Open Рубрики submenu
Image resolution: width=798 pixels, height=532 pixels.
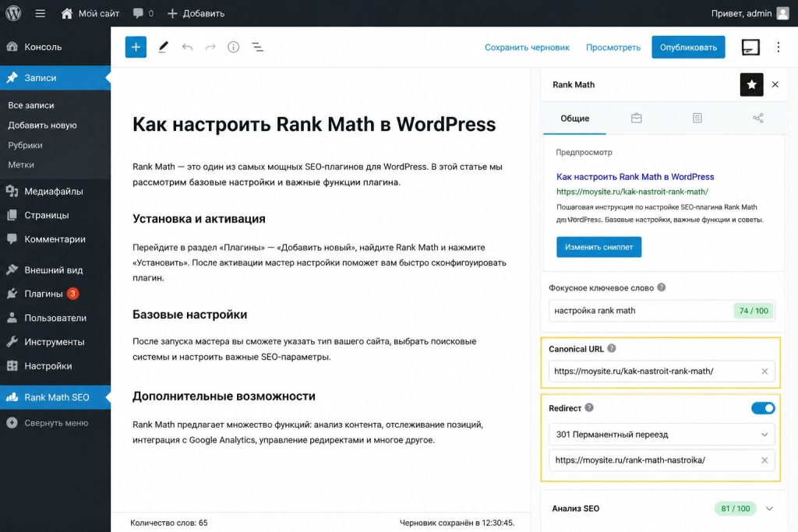pyautogui.click(x=26, y=145)
